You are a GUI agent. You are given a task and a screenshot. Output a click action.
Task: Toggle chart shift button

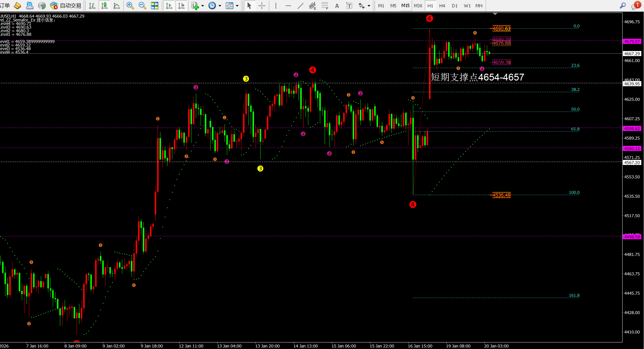pos(181,6)
